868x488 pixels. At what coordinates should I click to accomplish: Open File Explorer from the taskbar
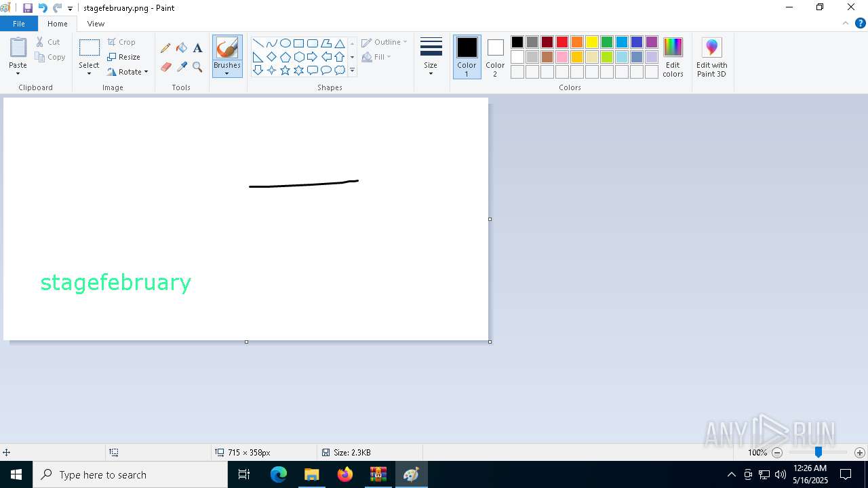tap(311, 474)
